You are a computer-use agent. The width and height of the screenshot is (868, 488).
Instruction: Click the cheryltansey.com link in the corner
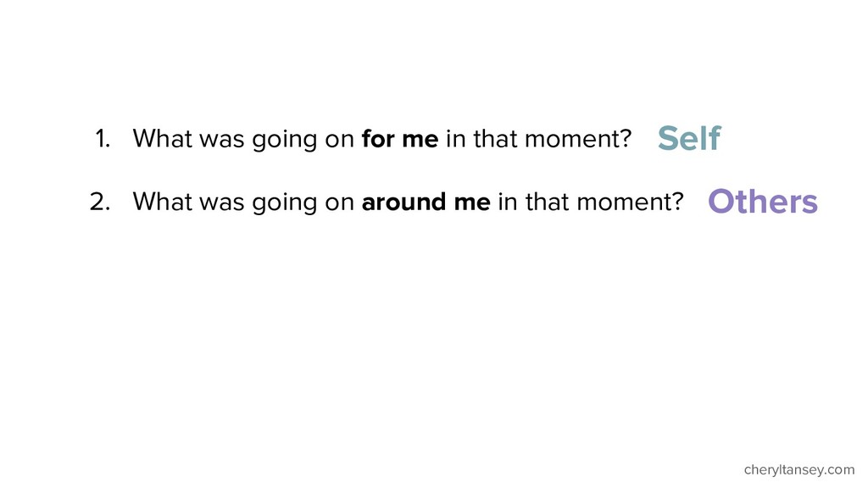[798, 470]
